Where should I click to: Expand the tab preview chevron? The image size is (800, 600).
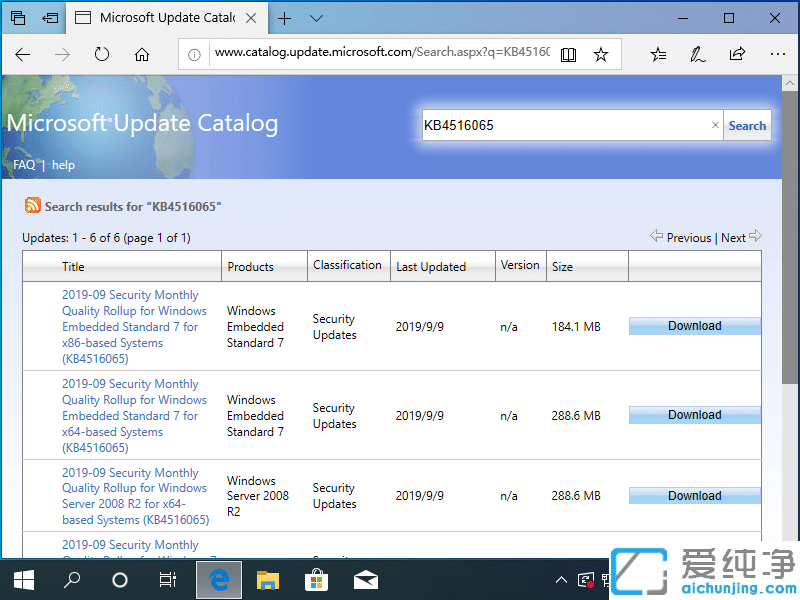pos(316,18)
